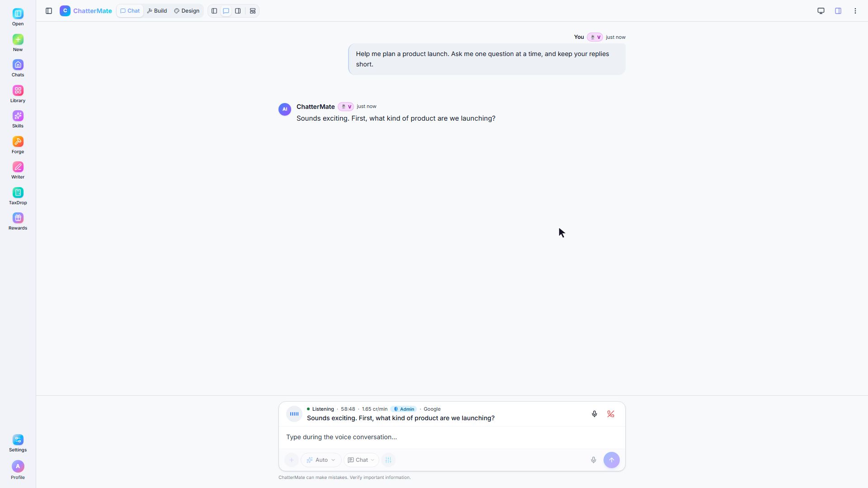Open the Open item in left sidebar

18,18
